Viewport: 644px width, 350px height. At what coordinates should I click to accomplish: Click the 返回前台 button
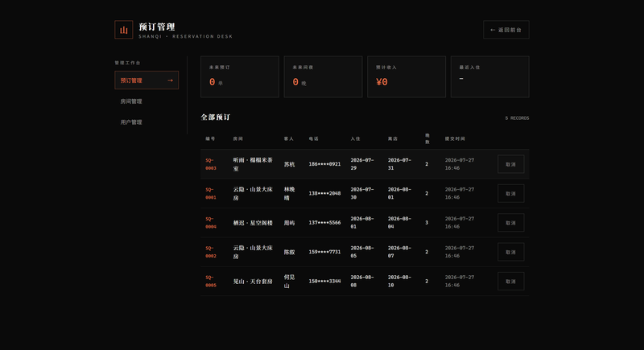(506, 30)
